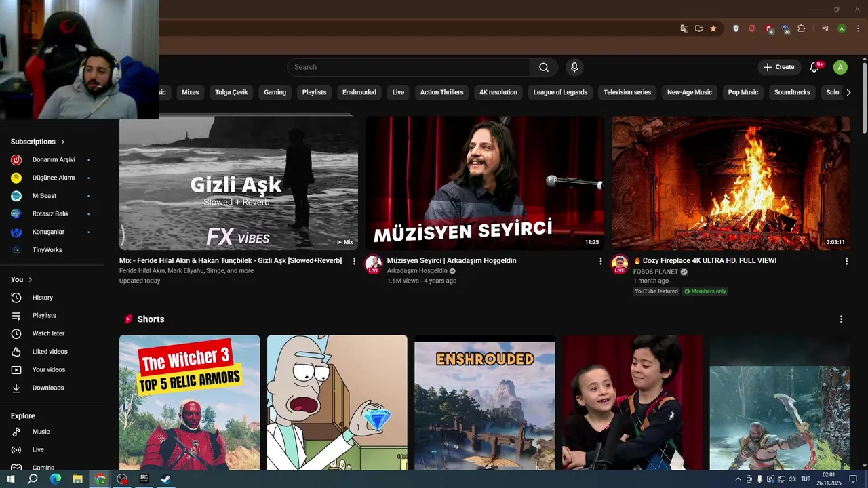Open the YouTube notifications bell

click(x=816, y=67)
